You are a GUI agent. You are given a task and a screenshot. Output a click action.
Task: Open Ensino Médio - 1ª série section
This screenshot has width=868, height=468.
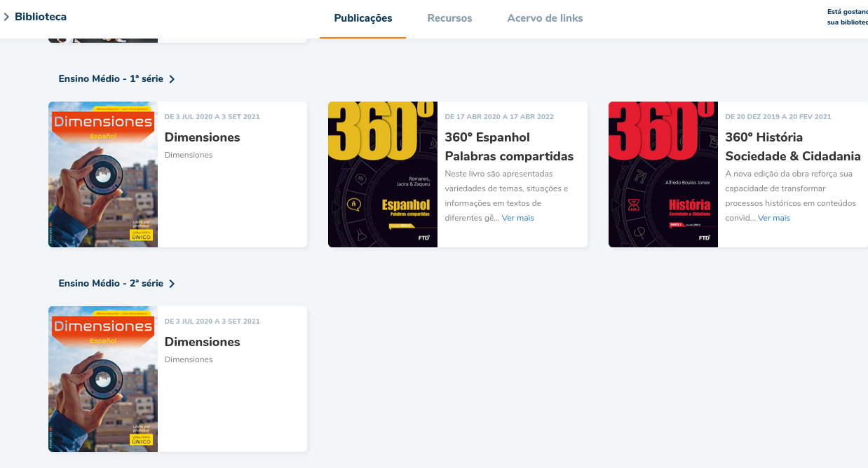[111, 79]
